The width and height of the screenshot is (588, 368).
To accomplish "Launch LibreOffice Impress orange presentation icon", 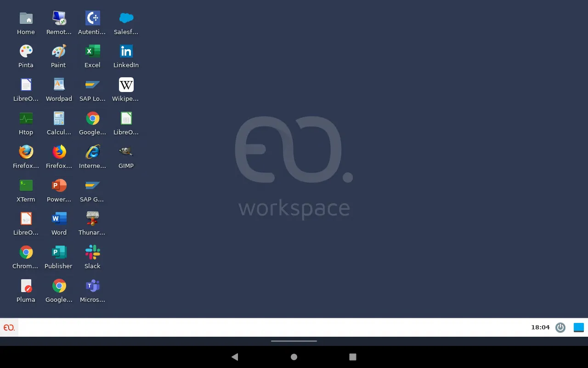I will (x=26, y=219).
